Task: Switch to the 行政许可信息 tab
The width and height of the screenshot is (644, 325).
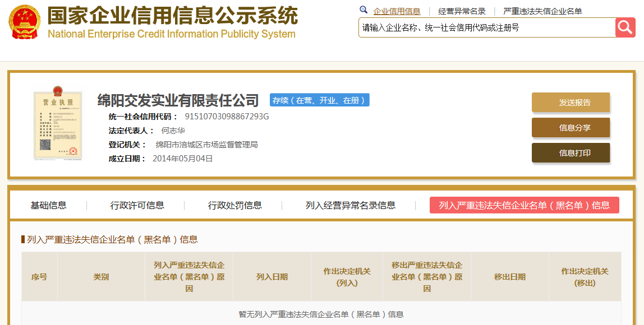Action: click(137, 205)
